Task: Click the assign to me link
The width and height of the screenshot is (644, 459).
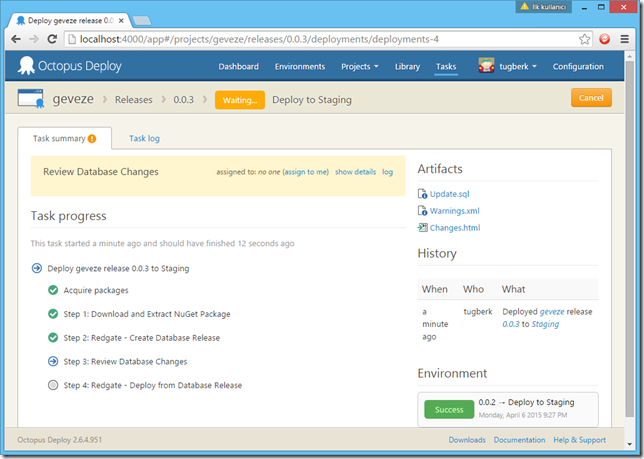Action: pos(306,172)
